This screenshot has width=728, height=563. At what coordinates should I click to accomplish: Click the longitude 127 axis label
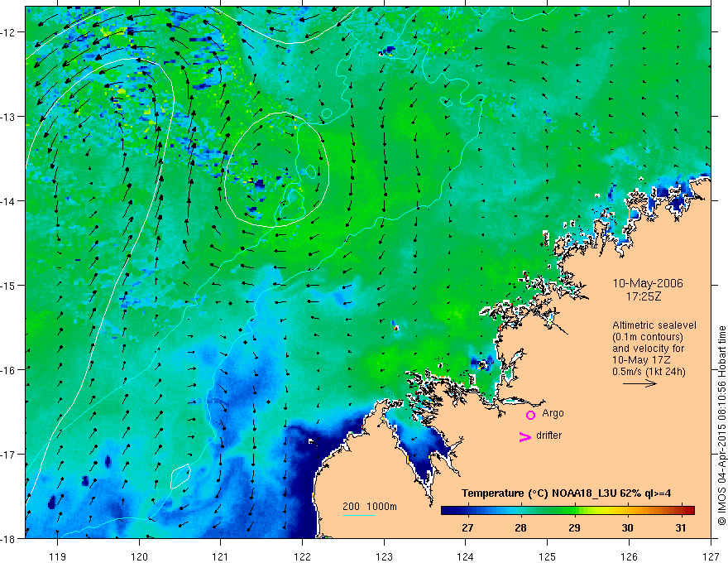711,556
